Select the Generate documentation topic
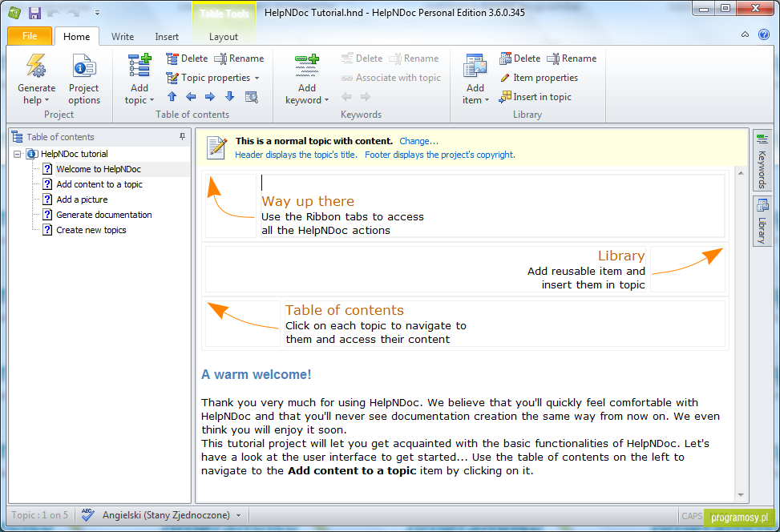Screen dimensions: 780x532 [104, 215]
